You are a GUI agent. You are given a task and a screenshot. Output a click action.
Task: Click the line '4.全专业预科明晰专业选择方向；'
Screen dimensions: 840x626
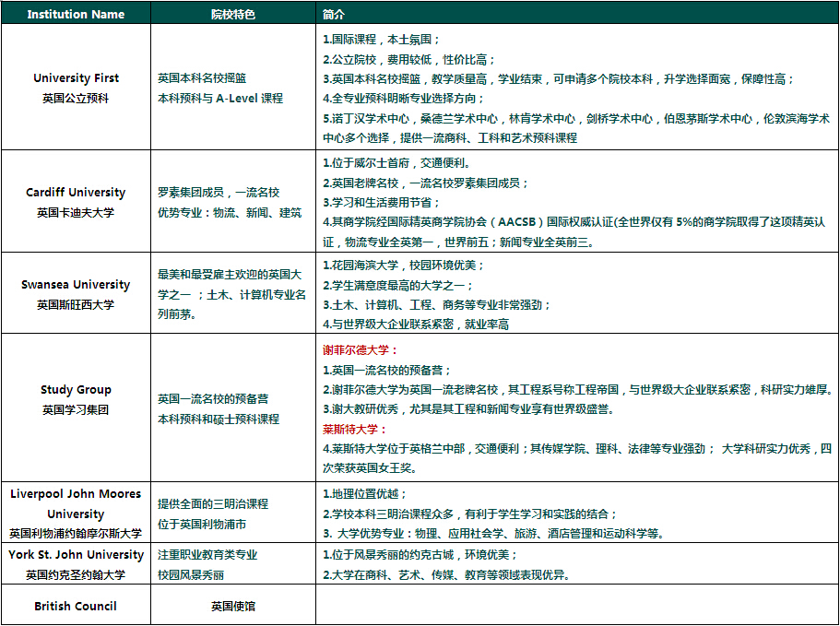[x=404, y=99]
